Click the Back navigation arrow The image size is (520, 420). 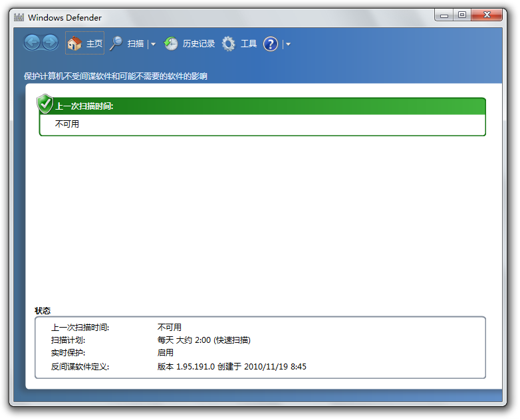coord(33,43)
